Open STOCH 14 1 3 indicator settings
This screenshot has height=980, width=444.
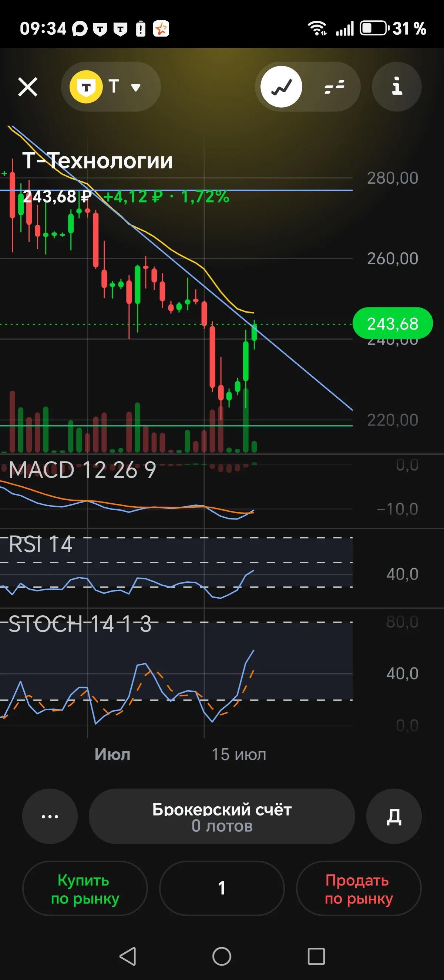[80, 624]
